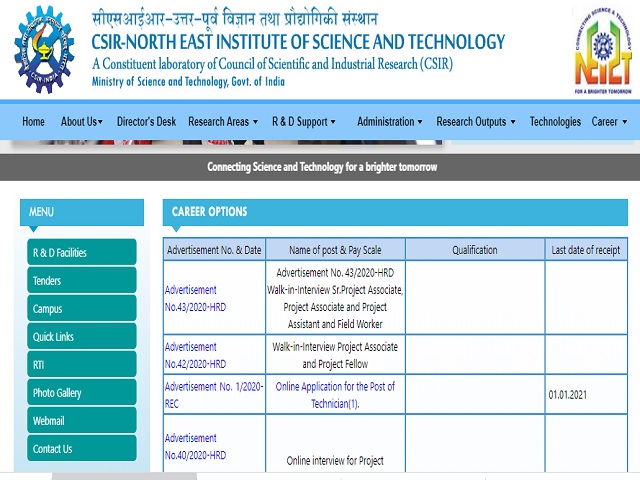Image resolution: width=640 pixels, height=480 pixels.
Task: Open Online Application for Technician(1) link
Action: coord(335,395)
